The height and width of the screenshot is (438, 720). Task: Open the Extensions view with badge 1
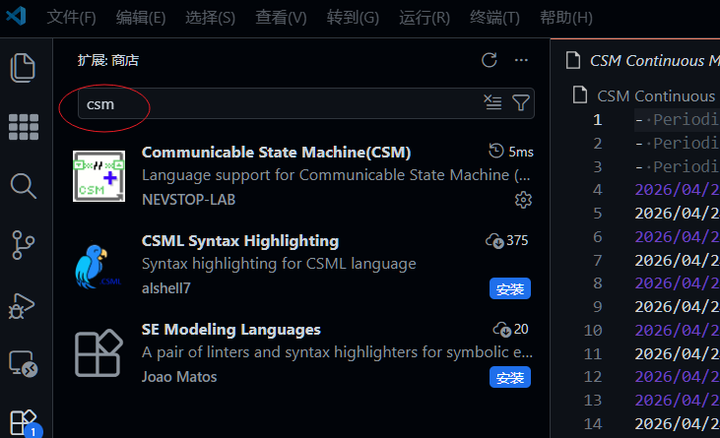(24, 422)
